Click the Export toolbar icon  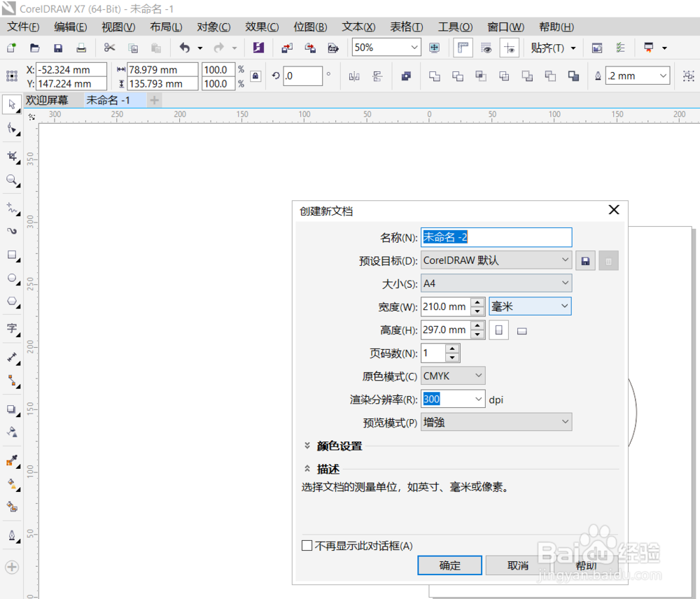coord(310,48)
